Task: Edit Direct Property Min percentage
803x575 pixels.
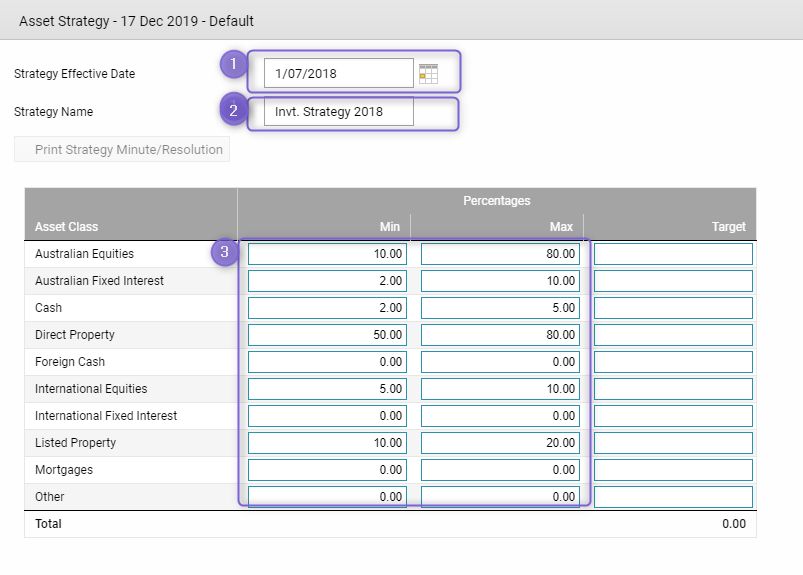Action: (327, 335)
